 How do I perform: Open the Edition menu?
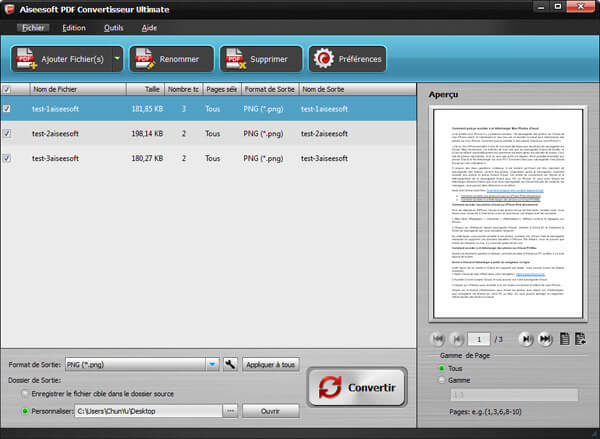pos(74,28)
